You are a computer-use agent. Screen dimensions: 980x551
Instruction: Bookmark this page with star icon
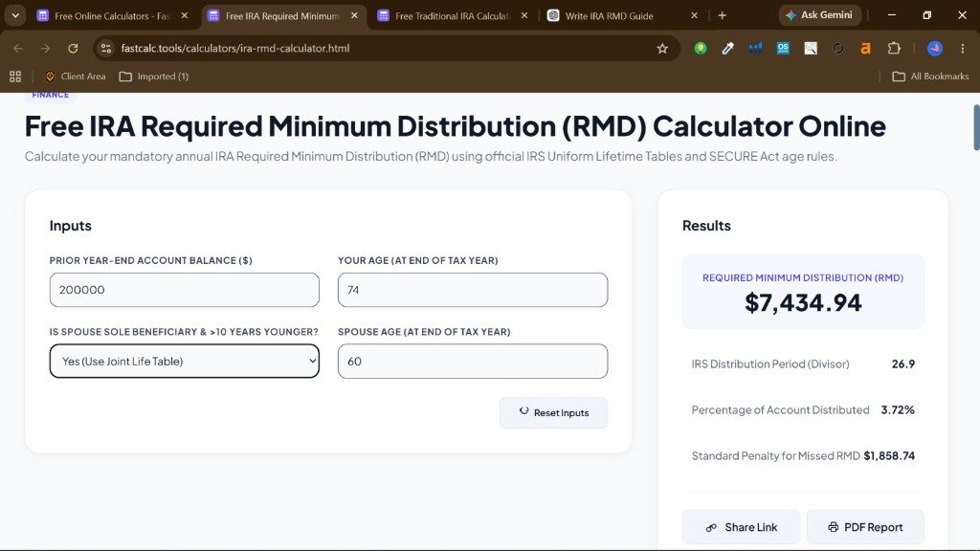[662, 48]
